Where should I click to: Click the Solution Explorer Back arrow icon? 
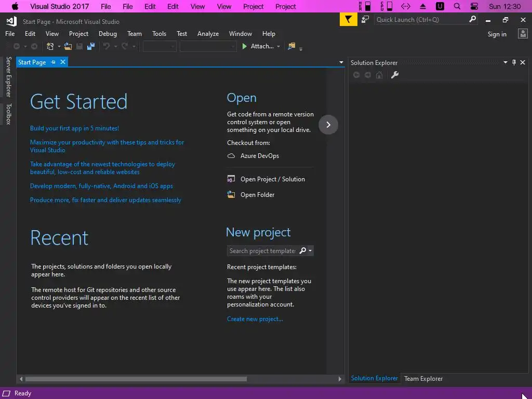(x=356, y=75)
